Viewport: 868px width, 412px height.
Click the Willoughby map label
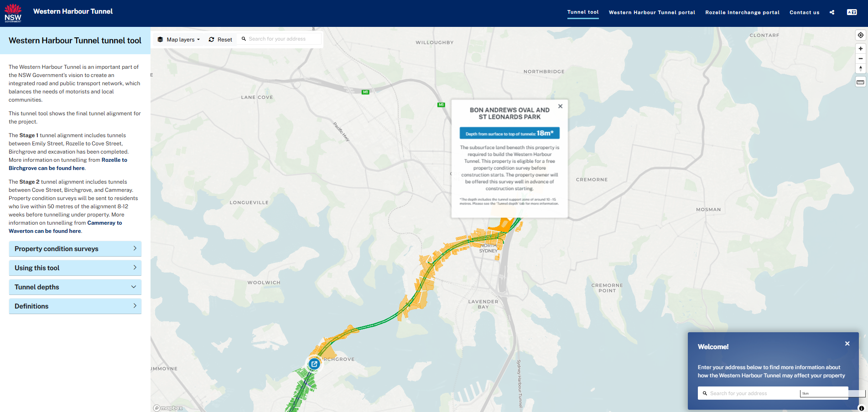click(x=435, y=42)
